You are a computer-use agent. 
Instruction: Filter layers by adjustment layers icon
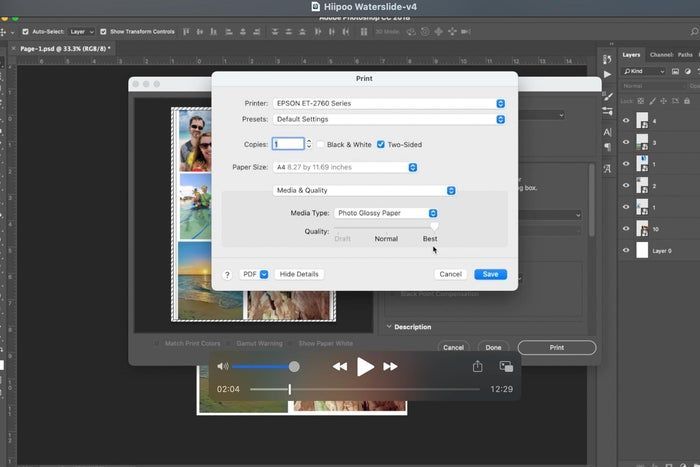click(x=688, y=71)
